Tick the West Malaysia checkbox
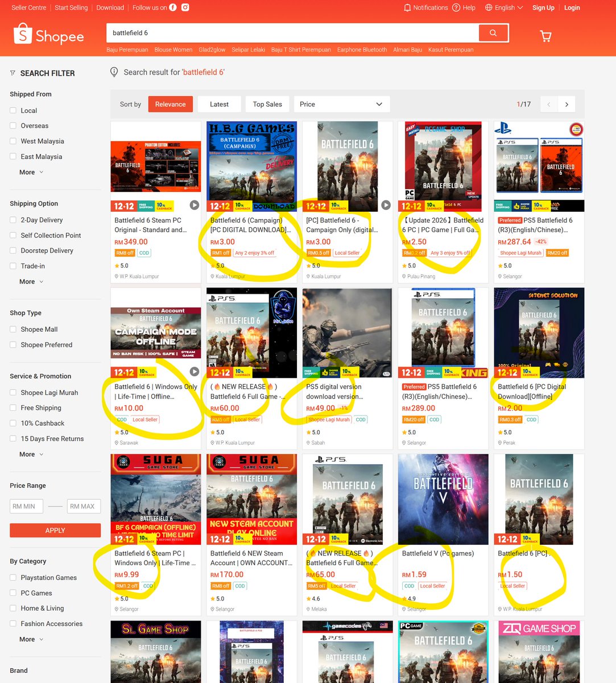The height and width of the screenshot is (683, 616). tap(13, 141)
